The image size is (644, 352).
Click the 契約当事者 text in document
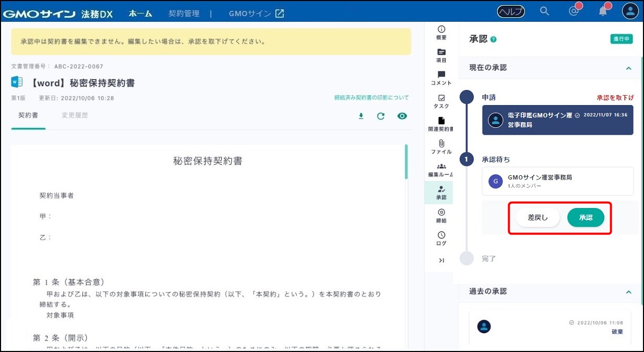(x=56, y=195)
